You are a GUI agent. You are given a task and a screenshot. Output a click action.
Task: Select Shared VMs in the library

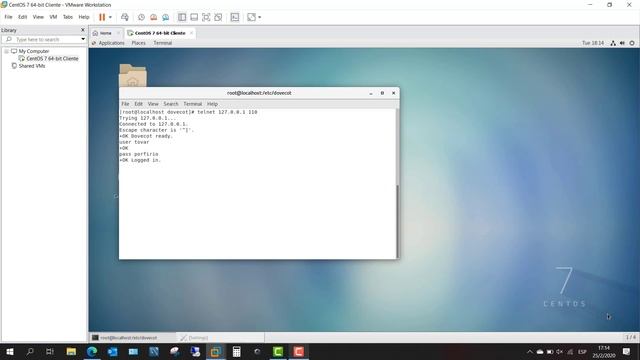coord(32,66)
